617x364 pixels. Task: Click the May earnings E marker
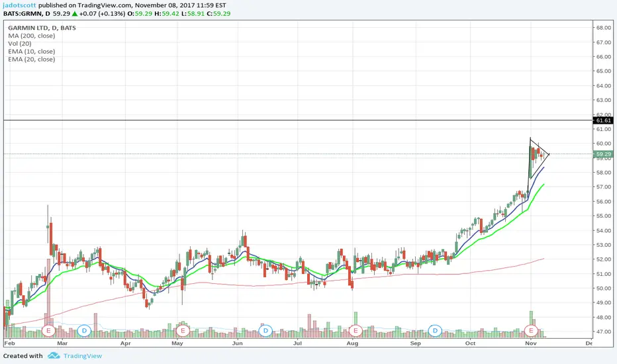181,330
